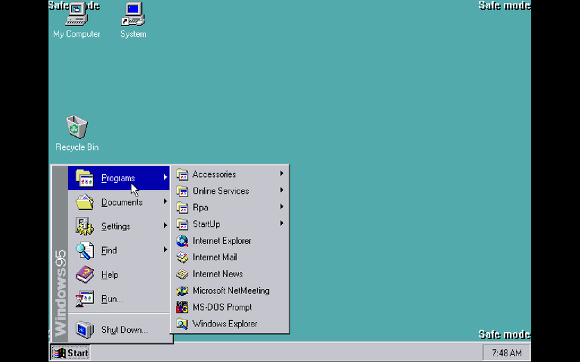Image resolution: width=580 pixels, height=362 pixels.
Task: Click the Recycle Bin icon label
Action: point(77,147)
